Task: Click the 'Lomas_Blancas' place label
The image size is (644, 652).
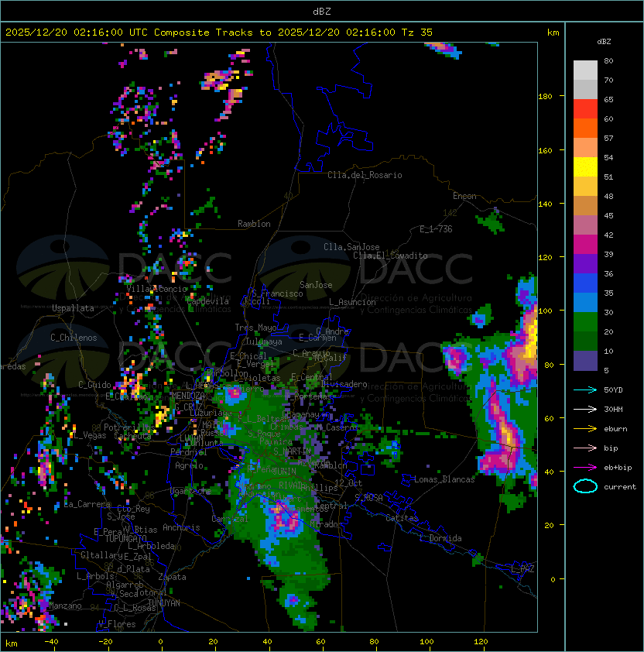Action: tap(444, 479)
